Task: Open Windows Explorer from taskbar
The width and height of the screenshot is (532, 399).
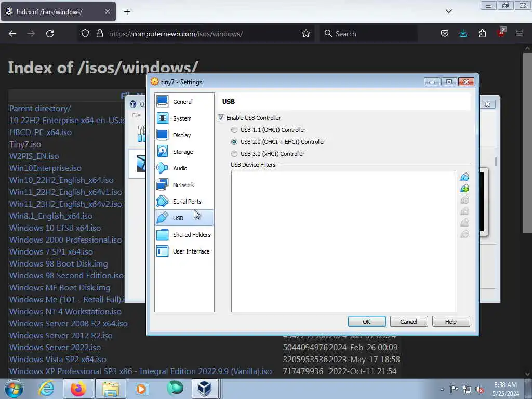Action: pos(111,389)
